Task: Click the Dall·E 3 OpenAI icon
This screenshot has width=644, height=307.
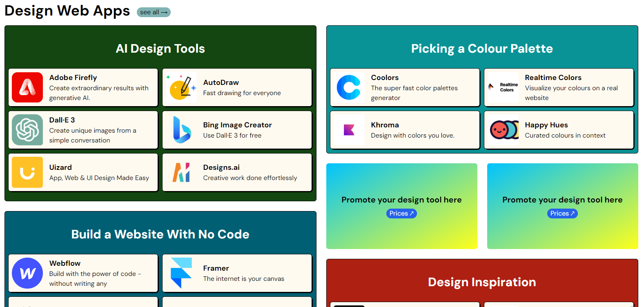Action: coord(27,130)
